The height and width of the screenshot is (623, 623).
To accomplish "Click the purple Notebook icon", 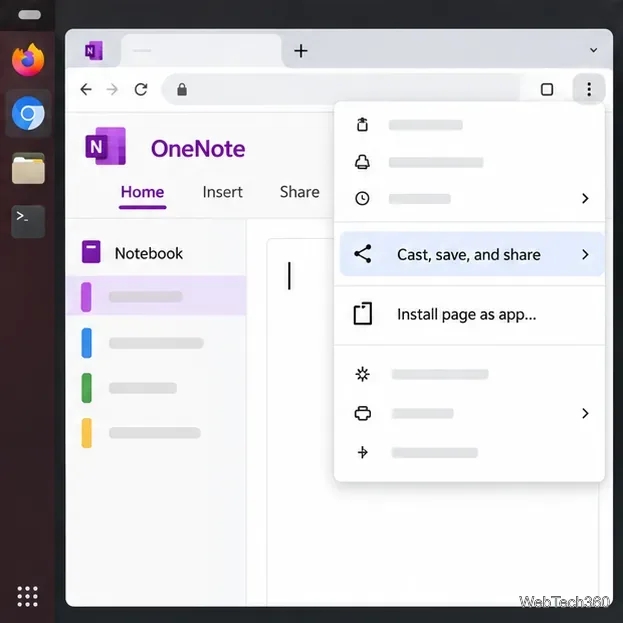I will pos(91,252).
